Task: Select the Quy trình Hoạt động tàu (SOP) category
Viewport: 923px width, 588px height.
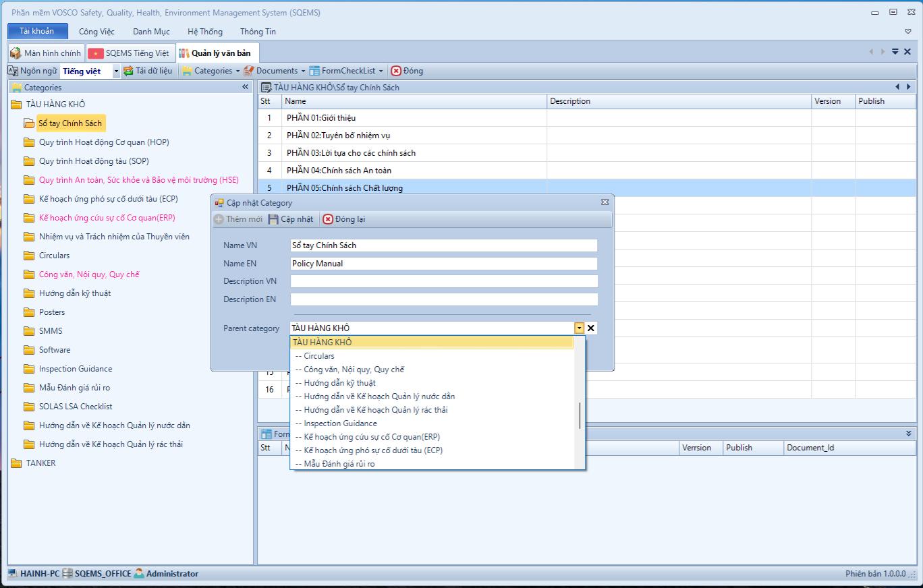Action: 94,161
